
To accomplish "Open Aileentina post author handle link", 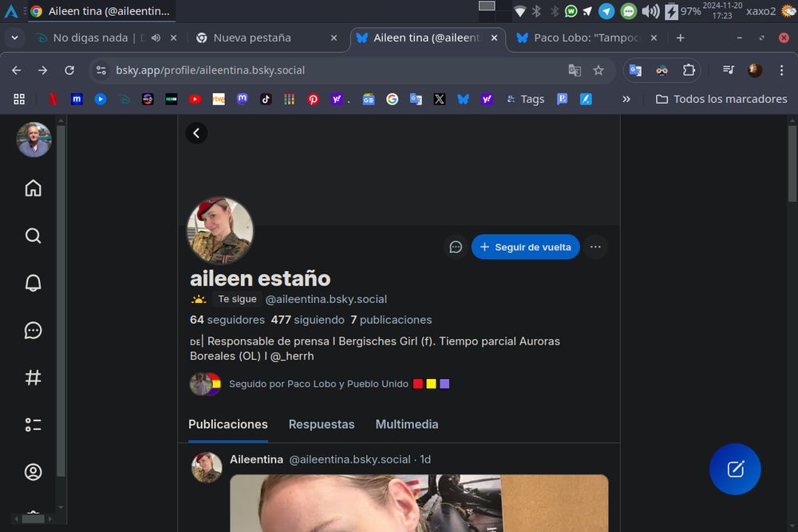I will tap(350, 459).
